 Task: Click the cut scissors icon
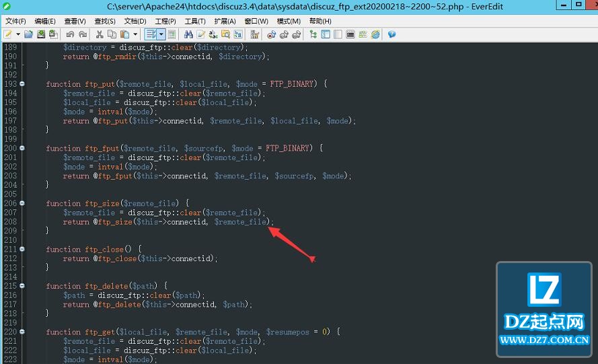100,34
